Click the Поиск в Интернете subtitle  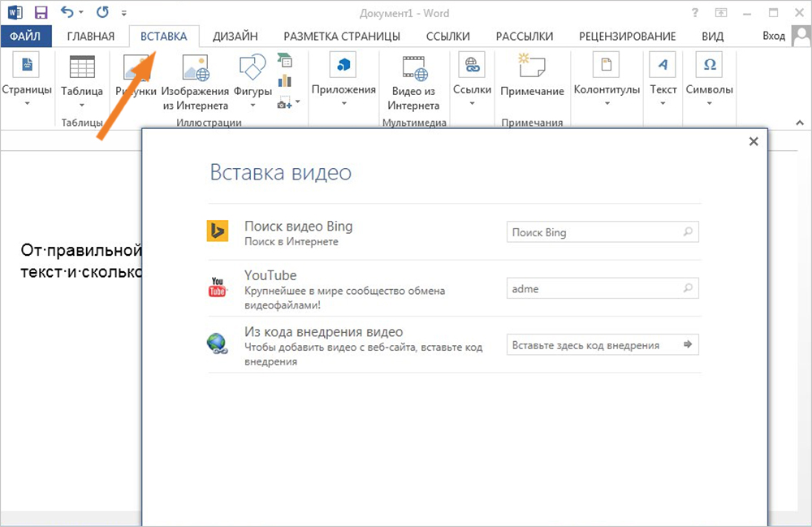coord(291,241)
